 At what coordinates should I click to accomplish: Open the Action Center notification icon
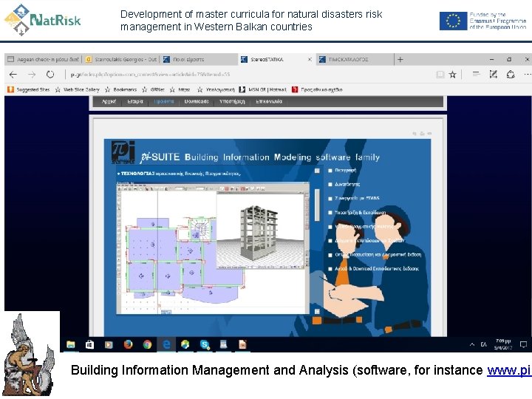524,344
